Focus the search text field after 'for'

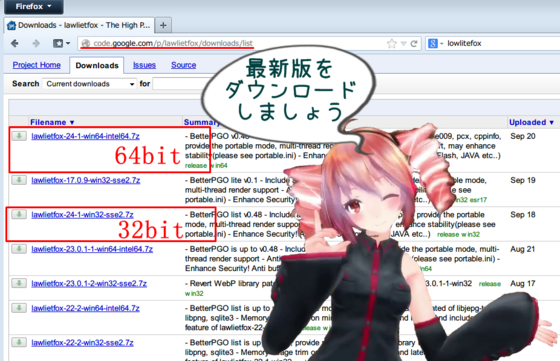click(180, 84)
